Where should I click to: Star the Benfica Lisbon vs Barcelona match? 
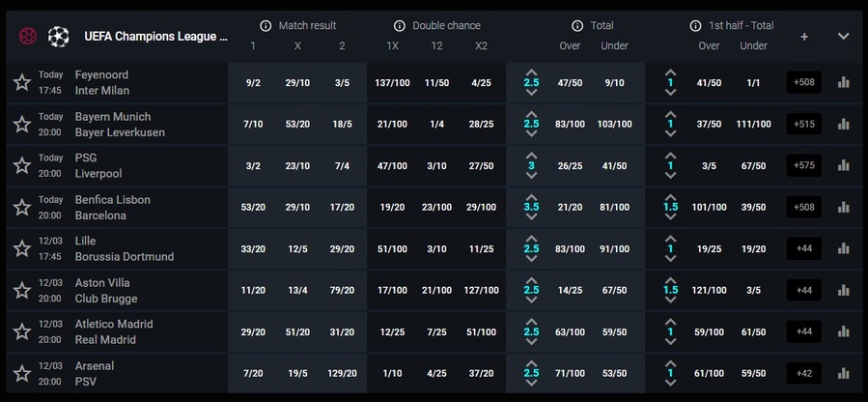22,207
